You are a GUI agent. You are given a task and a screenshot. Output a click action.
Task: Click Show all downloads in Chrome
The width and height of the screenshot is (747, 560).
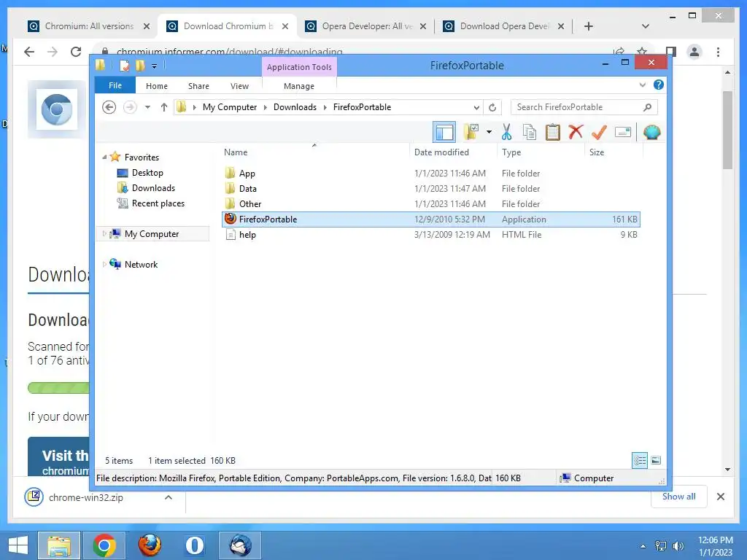(678, 497)
